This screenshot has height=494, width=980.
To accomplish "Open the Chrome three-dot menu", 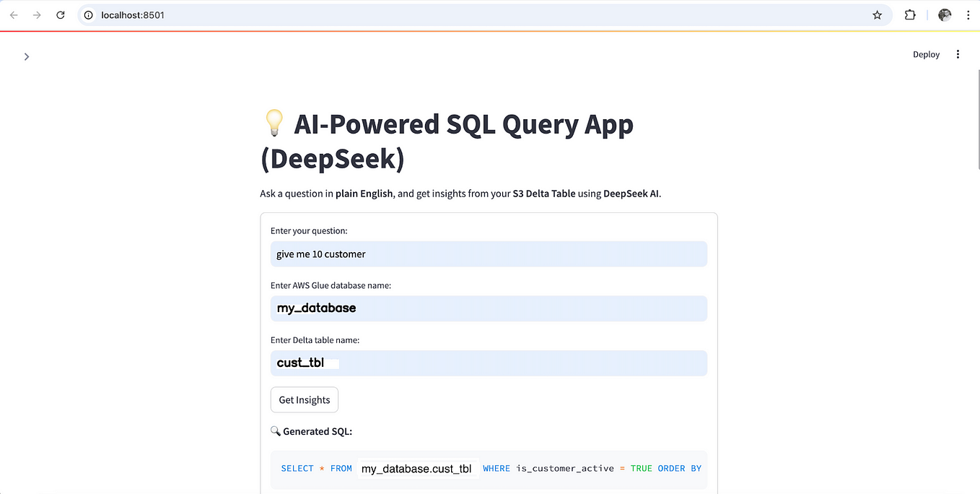I will point(968,14).
